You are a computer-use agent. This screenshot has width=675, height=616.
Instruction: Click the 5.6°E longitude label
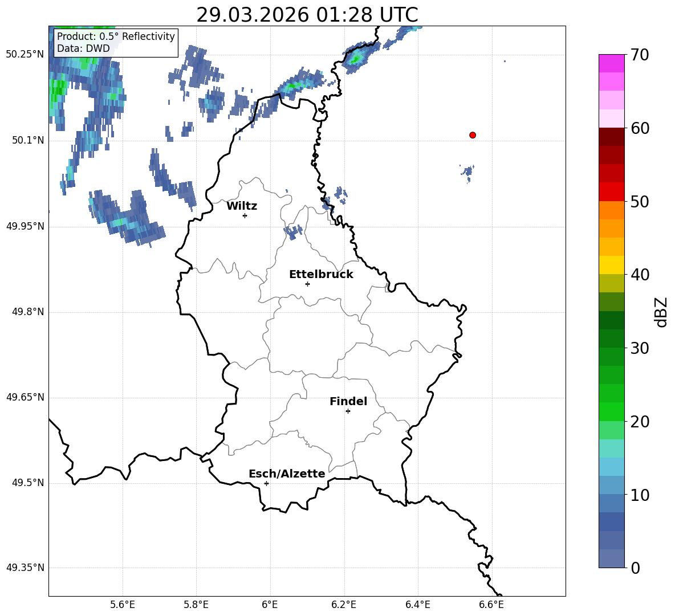pos(123,605)
